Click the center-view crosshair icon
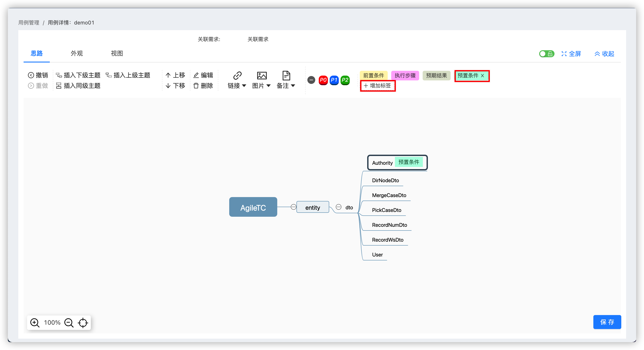The image size is (644, 350). point(83,323)
